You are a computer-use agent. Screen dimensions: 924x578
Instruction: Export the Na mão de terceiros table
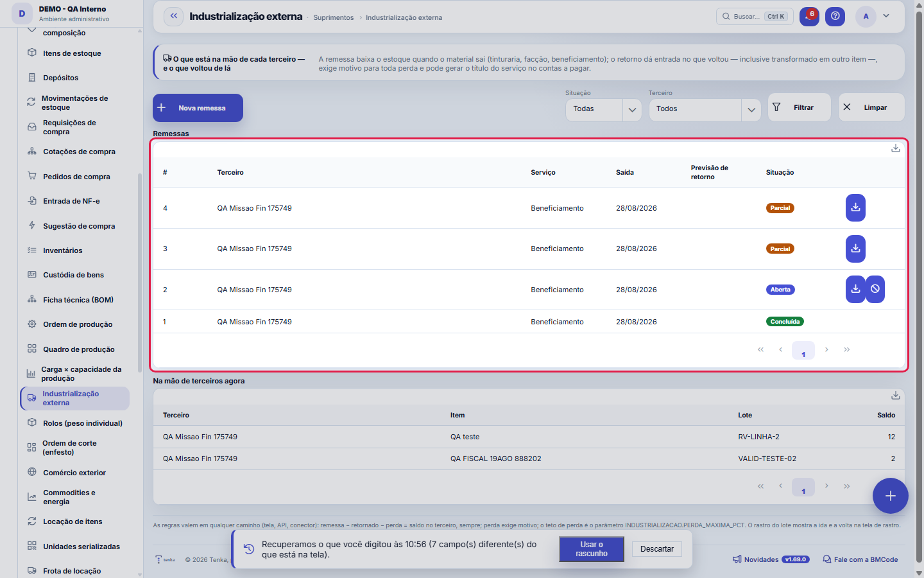click(x=896, y=396)
